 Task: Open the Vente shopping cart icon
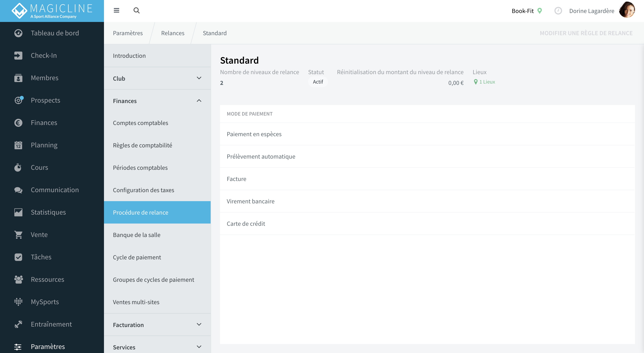tap(18, 235)
